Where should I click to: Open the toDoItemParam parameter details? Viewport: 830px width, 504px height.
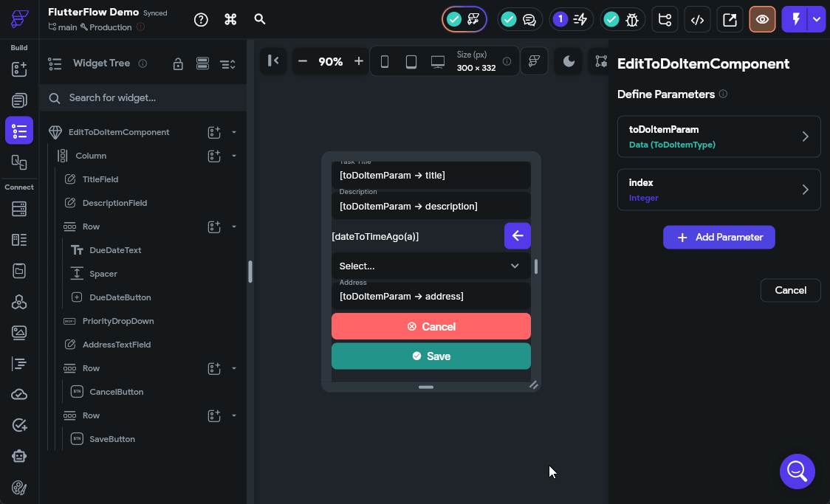tap(718, 137)
